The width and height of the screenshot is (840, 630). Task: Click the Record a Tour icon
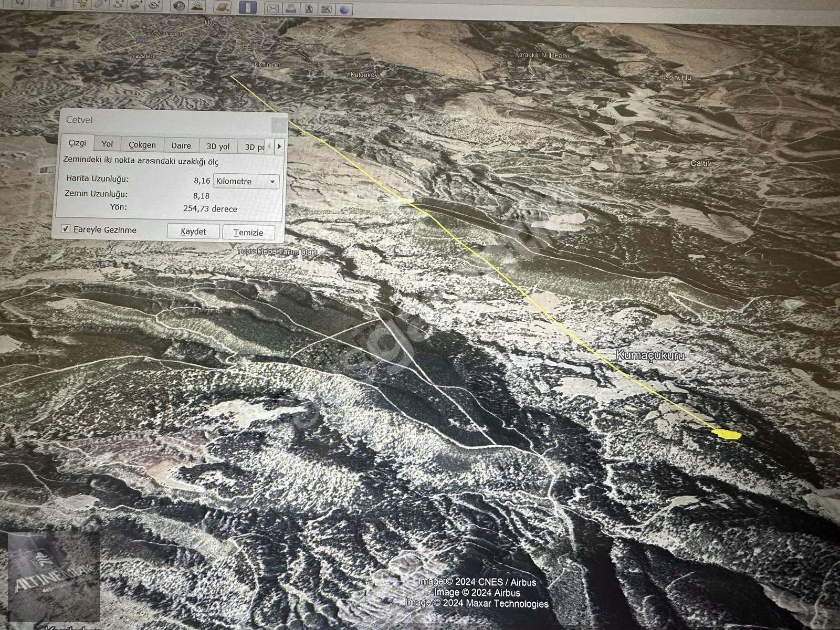coord(154,5)
